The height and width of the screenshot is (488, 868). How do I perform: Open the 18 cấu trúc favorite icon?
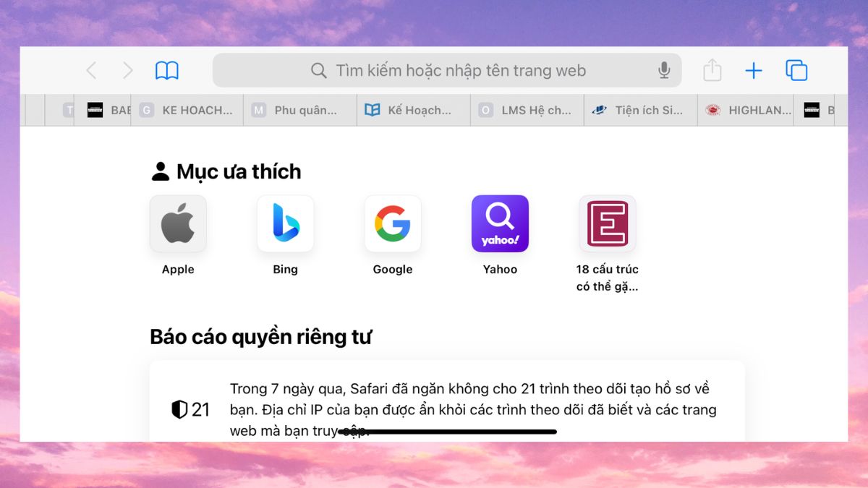[x=608, y=223]
